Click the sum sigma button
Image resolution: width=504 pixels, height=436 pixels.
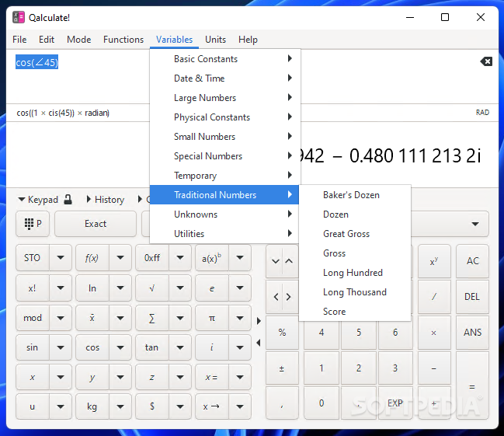click(x=152, y=318)
